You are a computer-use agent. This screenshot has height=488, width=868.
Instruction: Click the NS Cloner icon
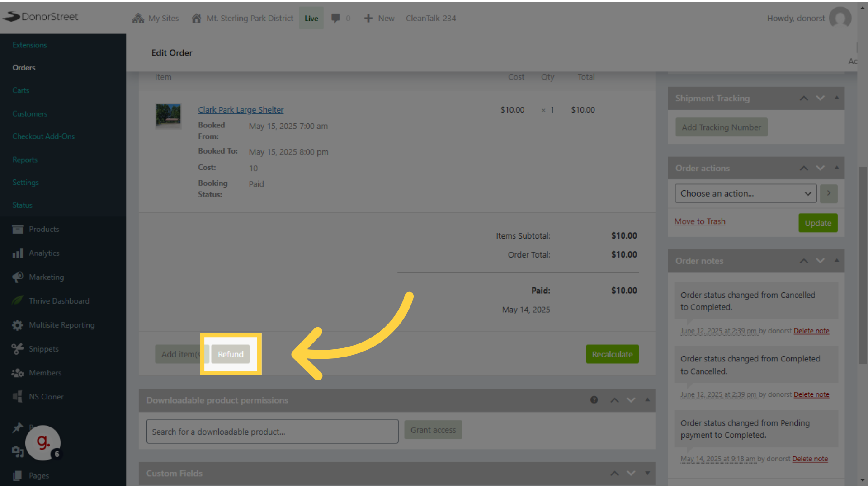[x=18, y=397]
